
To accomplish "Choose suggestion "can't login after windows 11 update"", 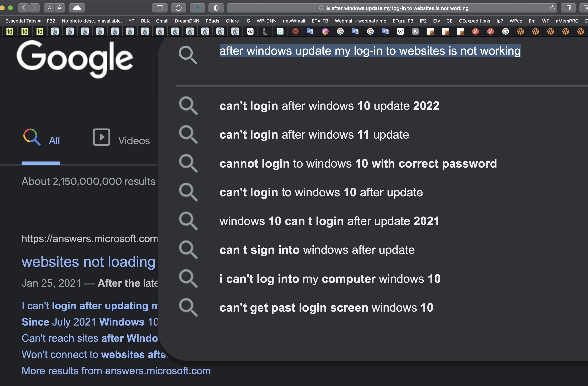I will click(314, 135).
